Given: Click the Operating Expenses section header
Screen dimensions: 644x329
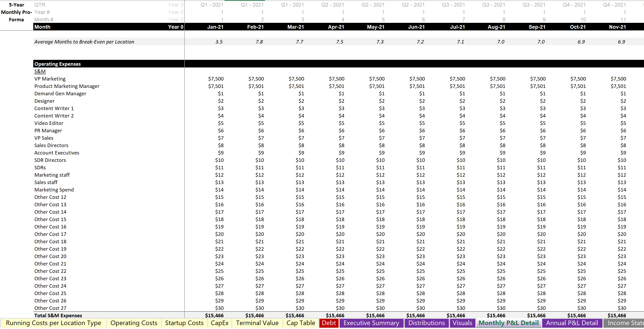Looking at the screenshot, I should coord(57,64).
